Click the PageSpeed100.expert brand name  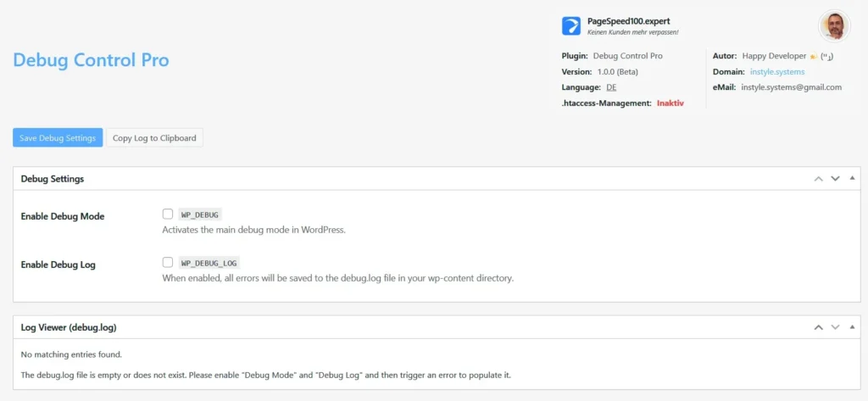[628, 21]
